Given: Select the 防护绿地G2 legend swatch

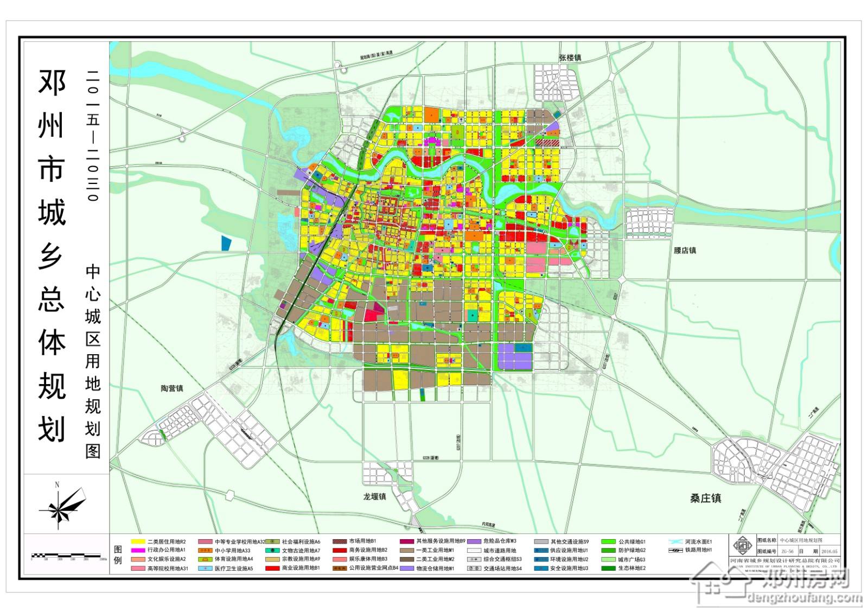Looking at the screenshot, I should click(609, 550).
